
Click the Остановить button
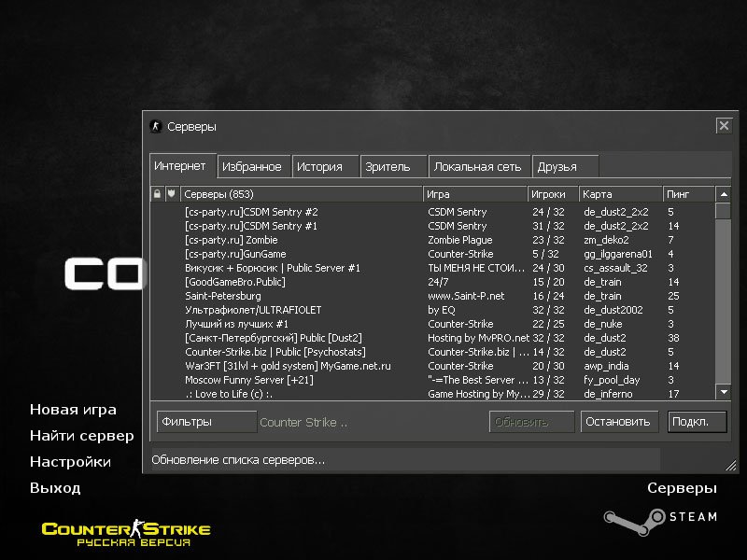coord(619,422)
